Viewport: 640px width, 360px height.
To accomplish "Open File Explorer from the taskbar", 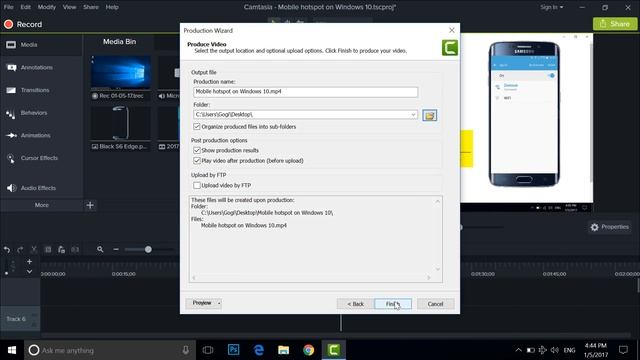I will [284, 350].
